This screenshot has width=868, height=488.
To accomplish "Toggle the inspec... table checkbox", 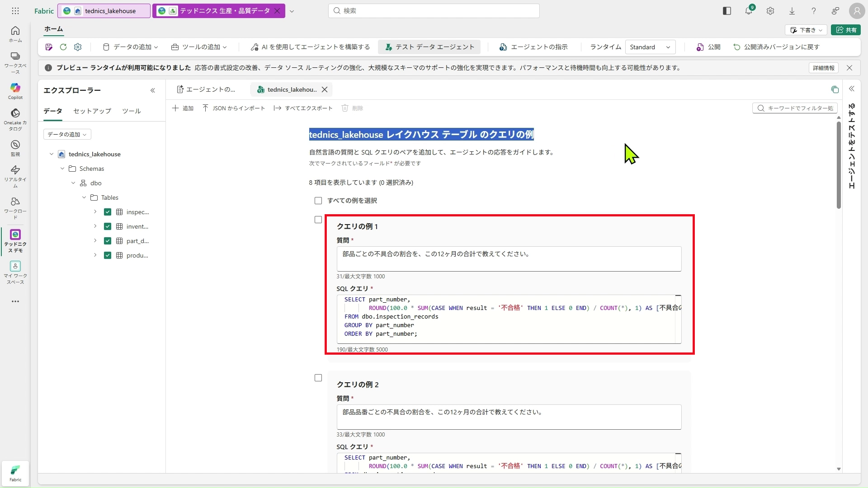I will coord(108,212).
